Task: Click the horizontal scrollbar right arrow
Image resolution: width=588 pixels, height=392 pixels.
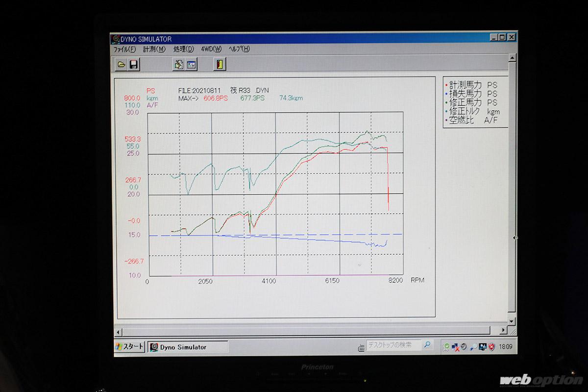Action: point(504,330)
